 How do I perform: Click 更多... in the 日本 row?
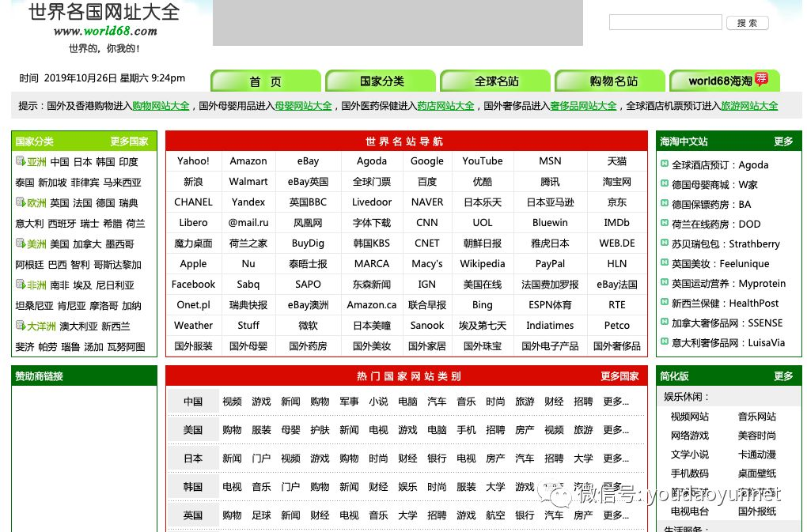click(616, 458)
